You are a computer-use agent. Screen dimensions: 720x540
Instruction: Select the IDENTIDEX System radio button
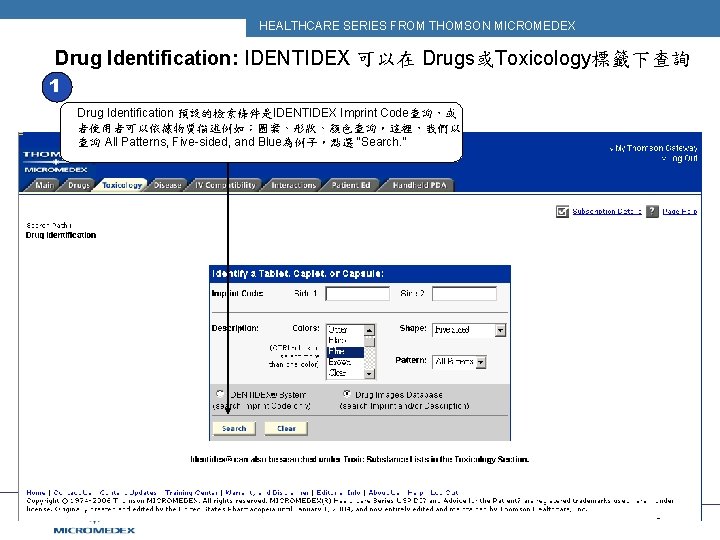click(219, 394)
